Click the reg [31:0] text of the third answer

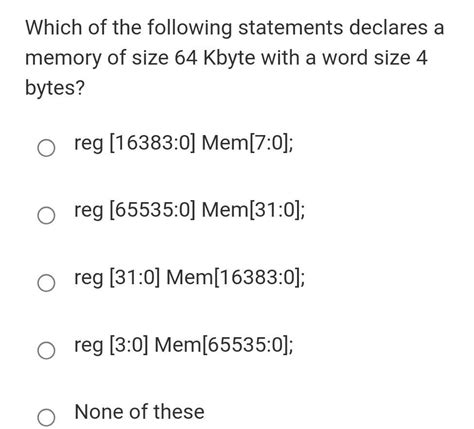coord(117,279)
